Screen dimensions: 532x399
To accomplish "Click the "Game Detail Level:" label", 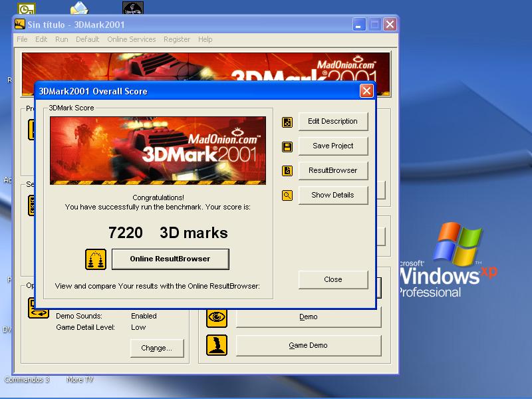I will [x=86, y=327].
